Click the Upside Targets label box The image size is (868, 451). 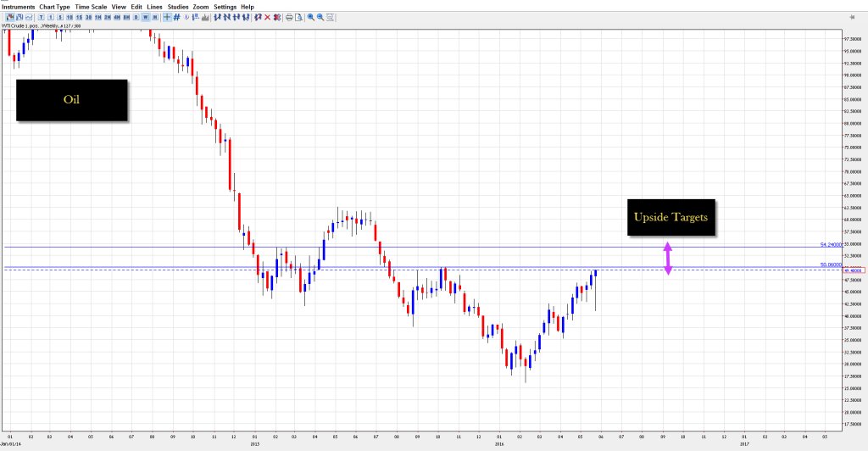671,217
